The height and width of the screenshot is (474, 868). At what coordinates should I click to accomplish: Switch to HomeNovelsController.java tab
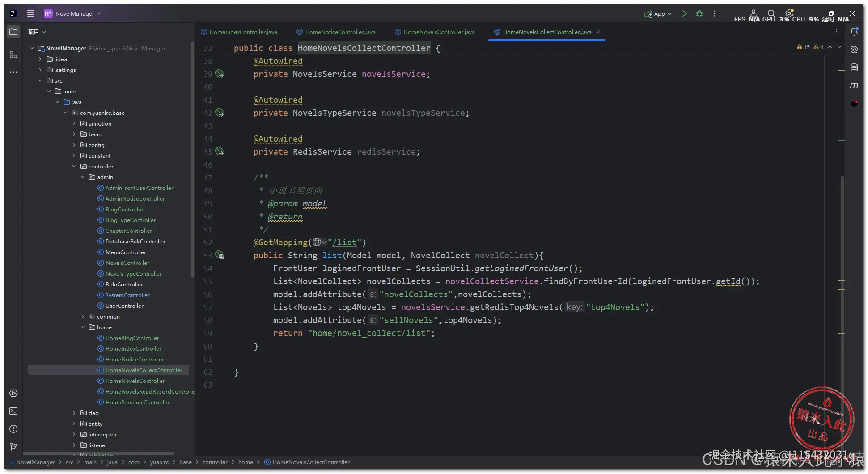coord(435,32)
